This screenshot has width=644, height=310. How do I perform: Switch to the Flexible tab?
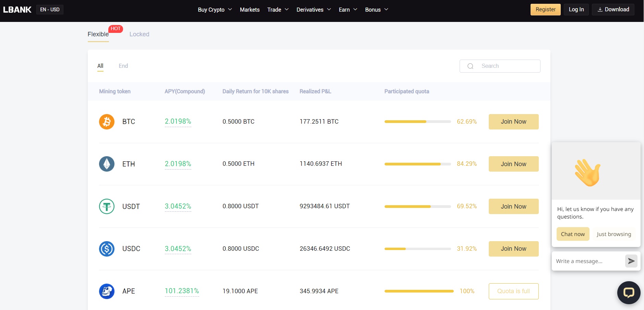pyautogui.click(x=98, y=34)
